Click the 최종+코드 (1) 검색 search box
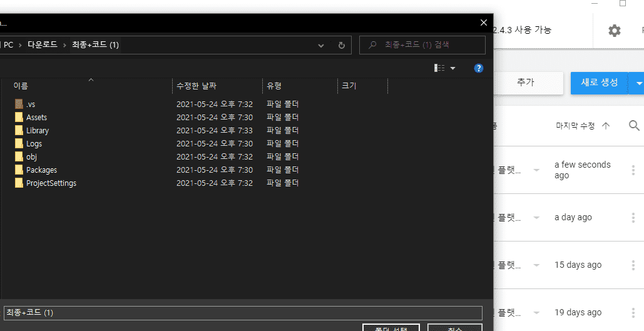The height and width of the screenshot is (331, 644). click(422, 45)
